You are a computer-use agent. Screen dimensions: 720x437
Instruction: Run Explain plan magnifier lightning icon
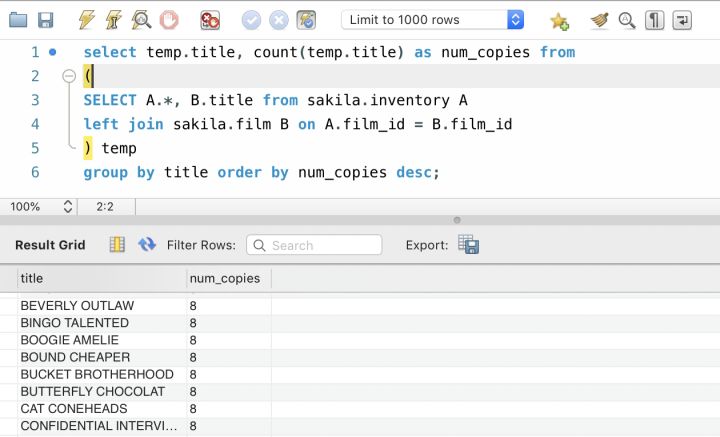(x=141, y=20)
